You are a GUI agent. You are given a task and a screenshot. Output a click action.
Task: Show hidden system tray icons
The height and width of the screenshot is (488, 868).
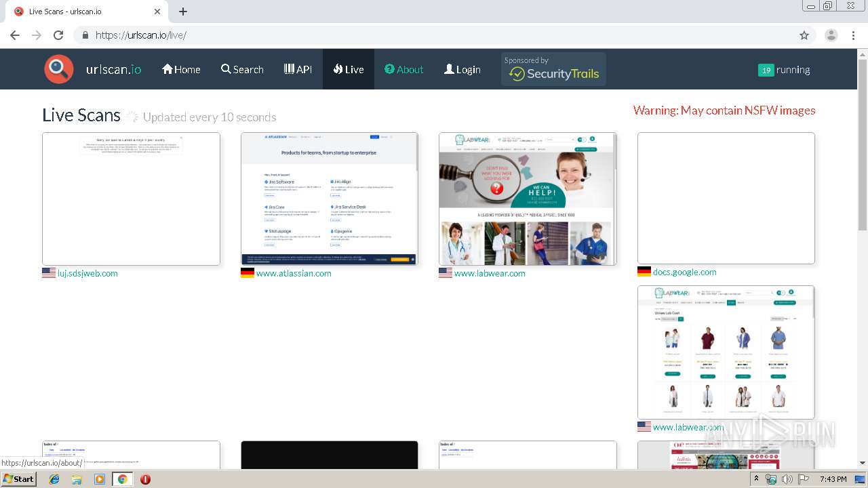[x=757, y=479]
